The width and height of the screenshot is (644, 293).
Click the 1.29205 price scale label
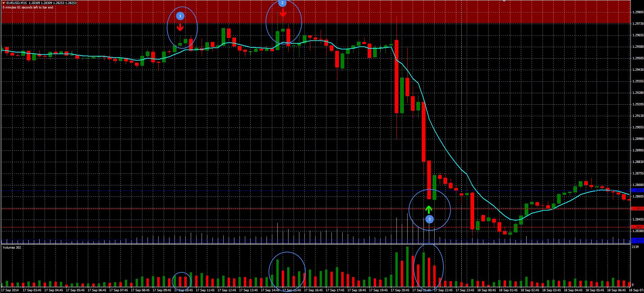[637, 104]
